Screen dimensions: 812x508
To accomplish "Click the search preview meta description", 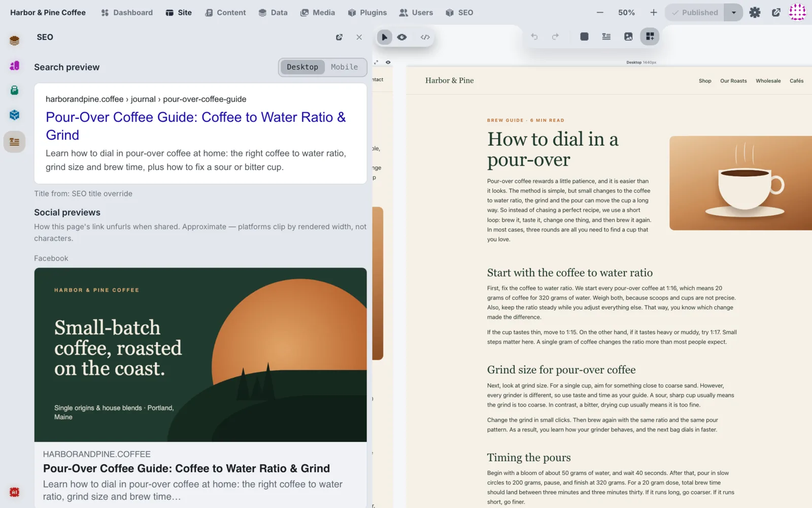I will tap(196, 160).
